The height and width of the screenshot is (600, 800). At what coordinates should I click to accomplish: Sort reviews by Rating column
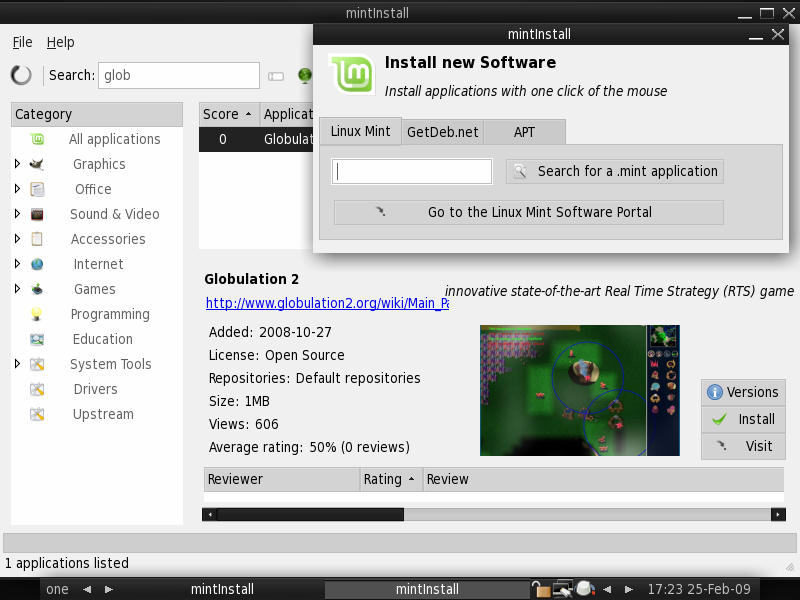click(x=391, y=479)
